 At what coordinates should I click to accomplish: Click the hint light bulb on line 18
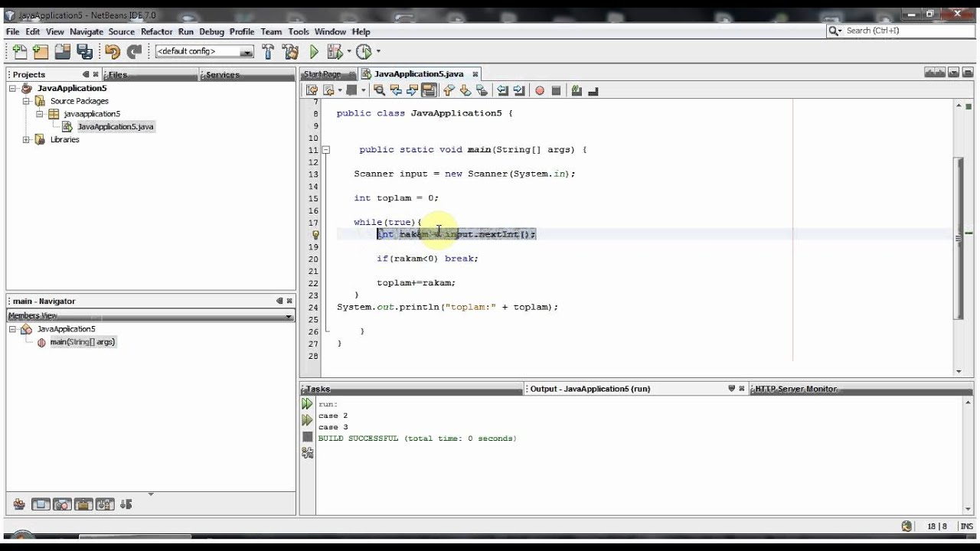point(315,234)
